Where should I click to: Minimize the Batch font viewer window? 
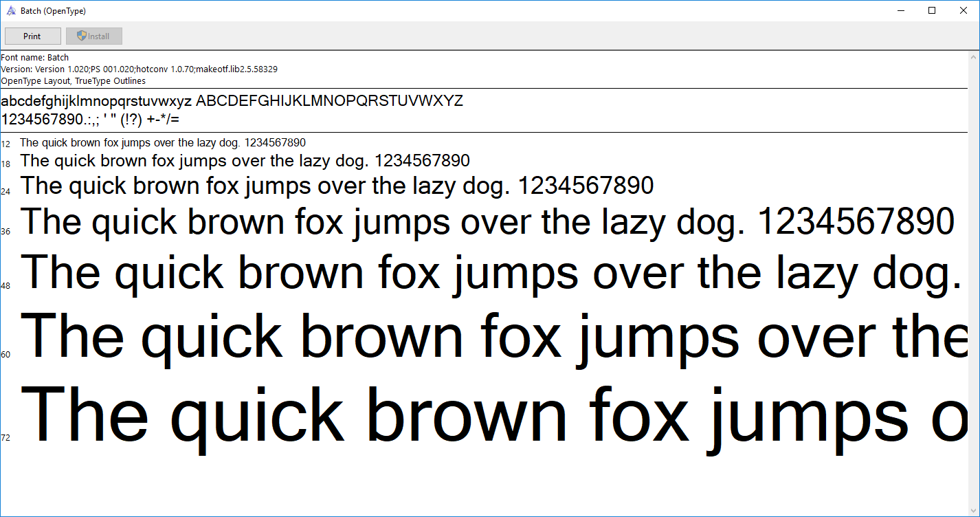tap(901, 10)
